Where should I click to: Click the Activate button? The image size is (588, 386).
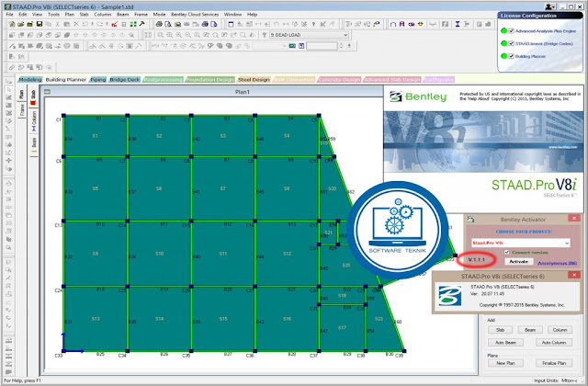click(518, 261)
